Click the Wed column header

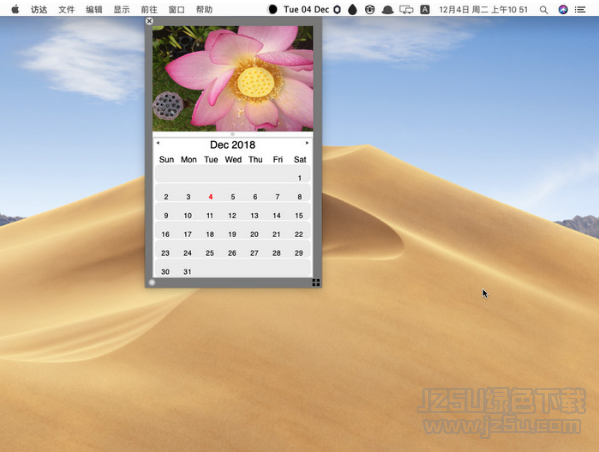click(x=233, y=159)
